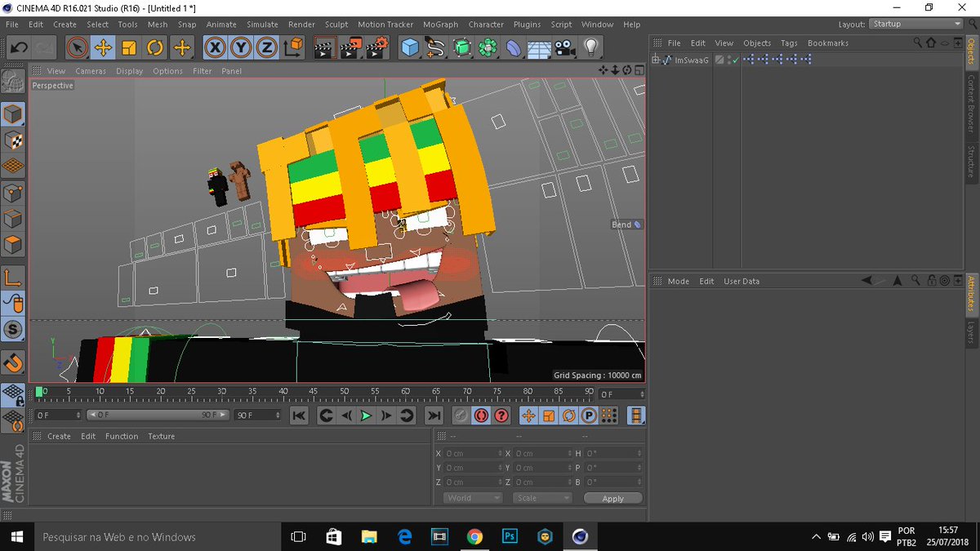Image resolution: width=980 pixels, height=551 pixels.
Task: Open the World coordinate system dropdown
Action: coord(473,498)
